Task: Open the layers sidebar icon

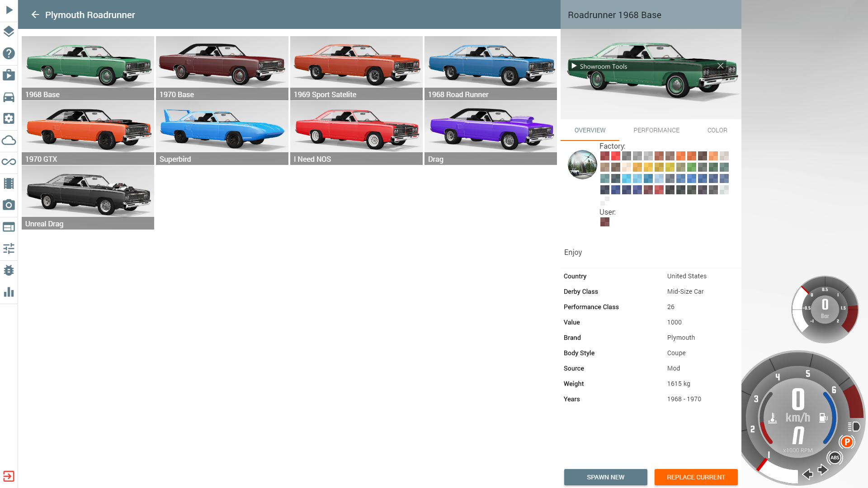Action: 9,32
